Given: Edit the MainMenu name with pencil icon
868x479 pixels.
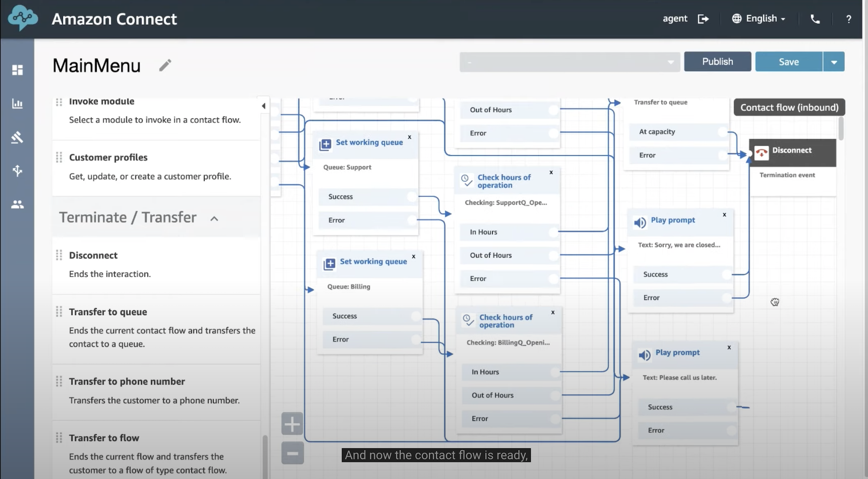Looking at the screenshot, I should coord(165,65).
